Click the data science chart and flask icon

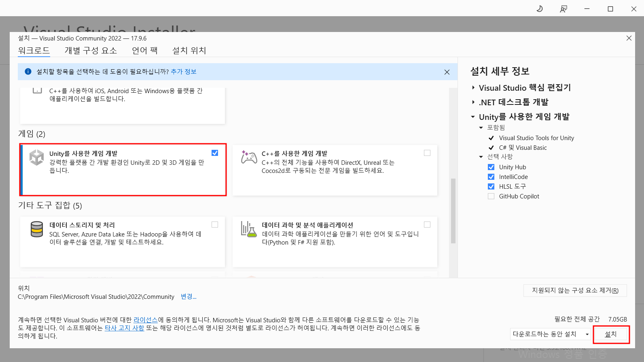[x=249, y=229]
